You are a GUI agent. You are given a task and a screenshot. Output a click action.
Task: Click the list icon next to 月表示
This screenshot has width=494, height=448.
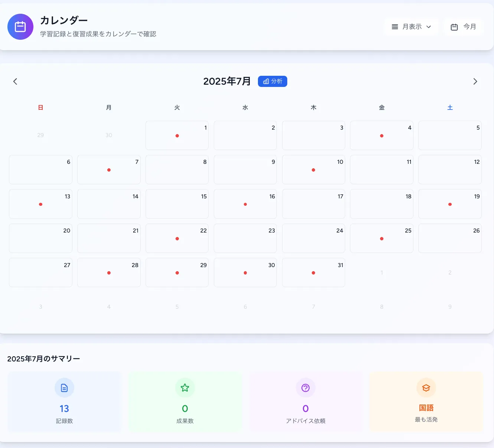click(x=395, y=27)
